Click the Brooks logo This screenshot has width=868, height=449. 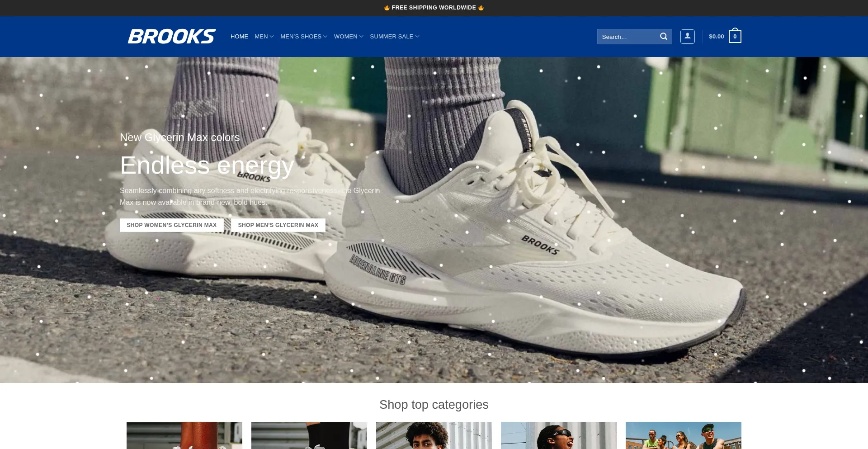click(x=172, y=36)
